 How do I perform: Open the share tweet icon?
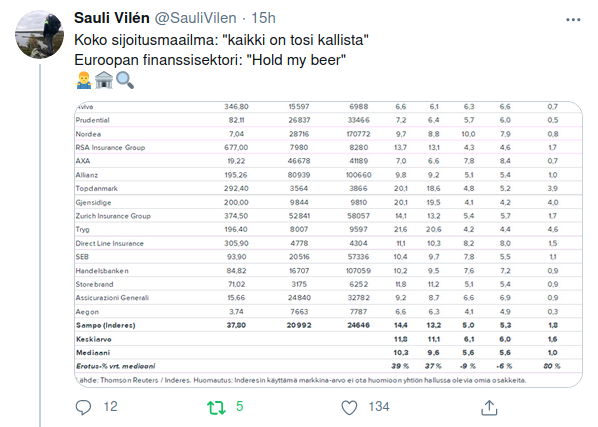pyautogui.click(x=489, y=407)
